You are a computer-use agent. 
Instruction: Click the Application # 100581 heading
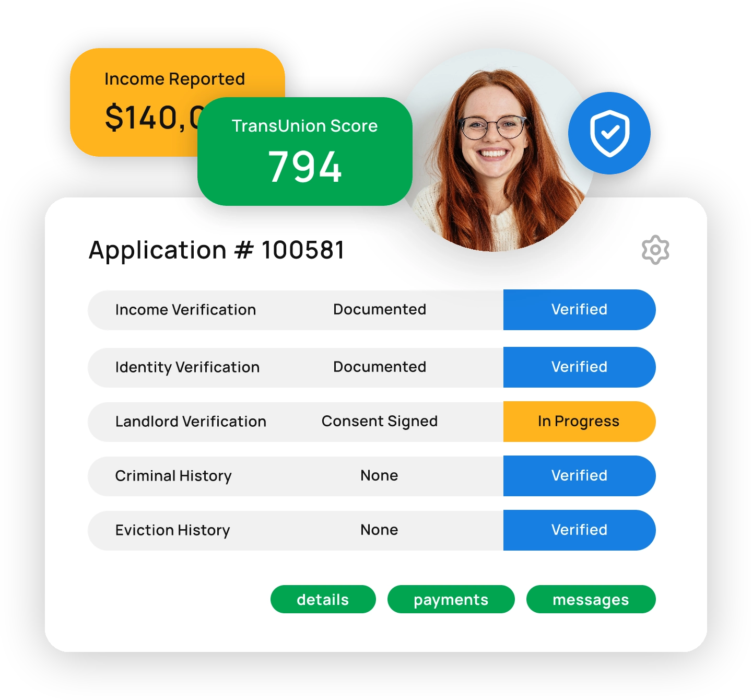(217, 250)
